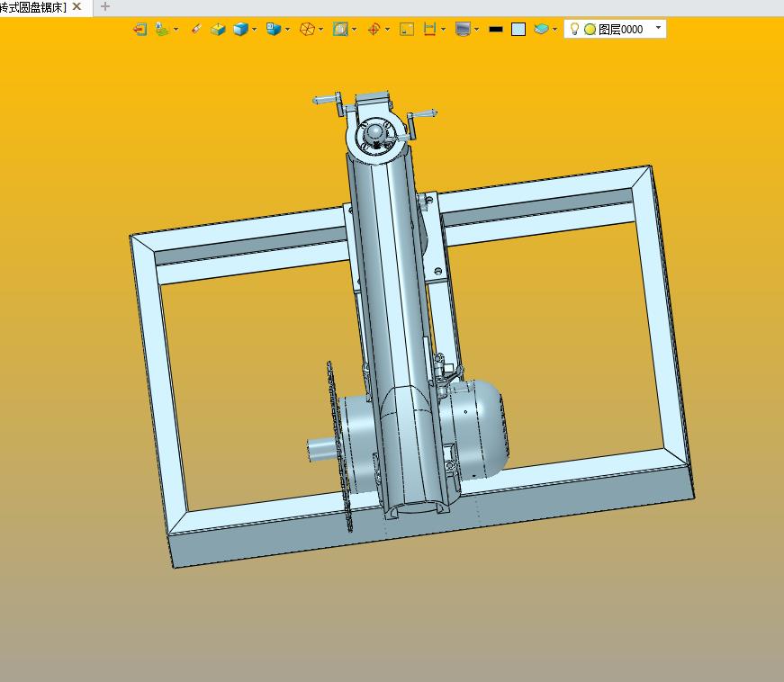Click the orange wireframe polyhedron icon
The image size is (784, 682).
click(x=307, y=30)
